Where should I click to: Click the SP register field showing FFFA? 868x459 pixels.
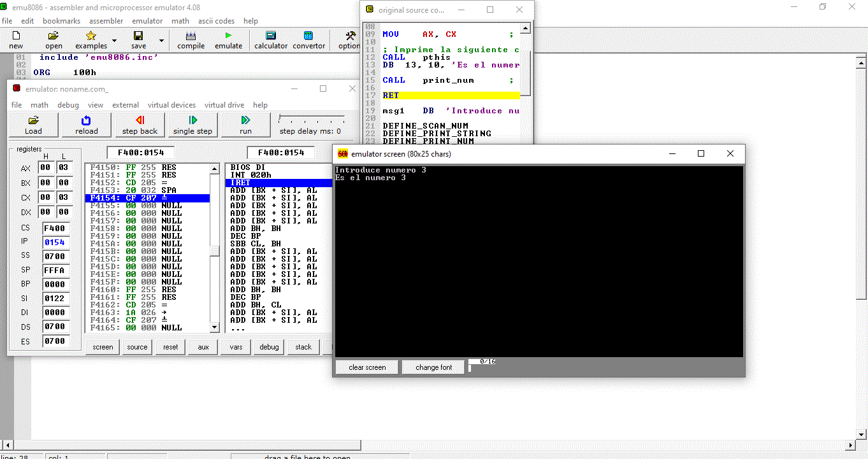click(x=55, y=271)
